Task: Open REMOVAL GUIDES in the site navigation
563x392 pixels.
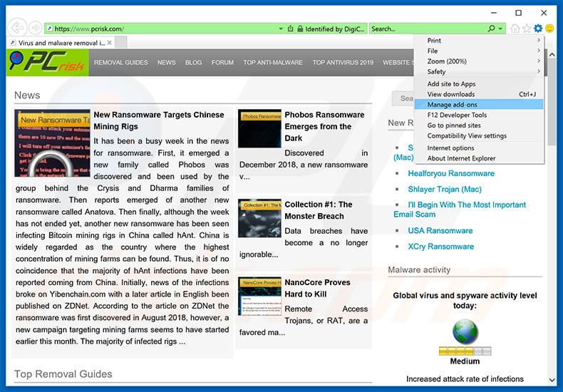Action: click(x=121, y=63)
